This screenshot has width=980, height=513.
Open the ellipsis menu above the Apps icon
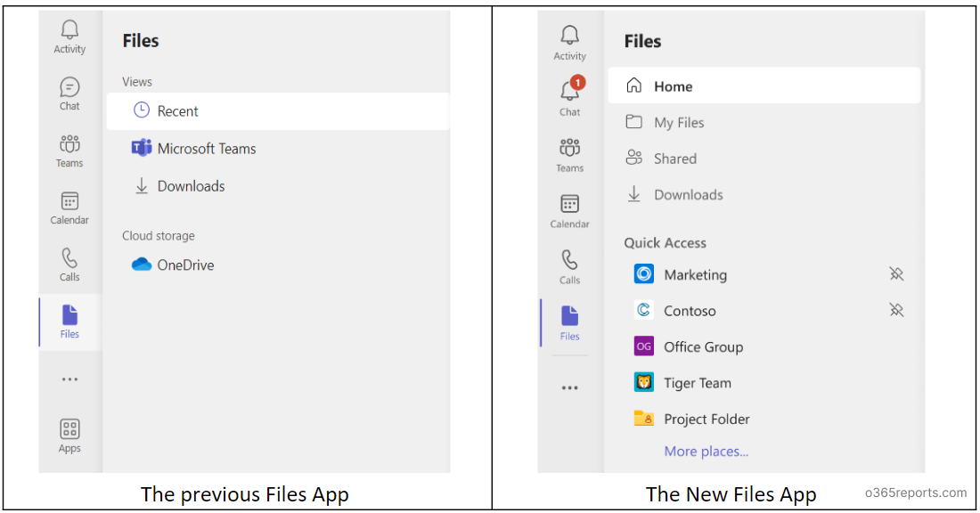[69, 379]
